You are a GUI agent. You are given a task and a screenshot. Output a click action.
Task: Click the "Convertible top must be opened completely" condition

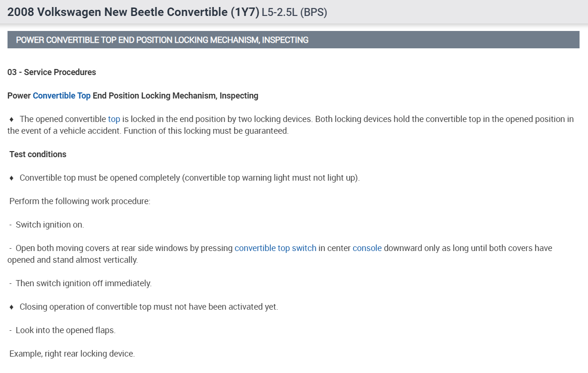coord(189,178)
